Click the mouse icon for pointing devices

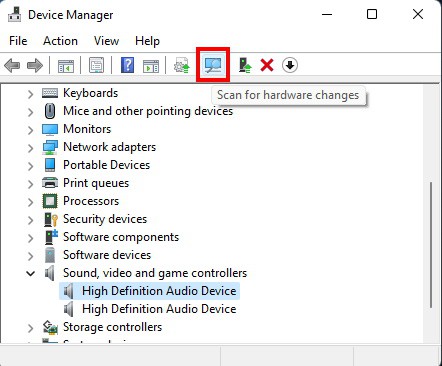click(50, 111)
